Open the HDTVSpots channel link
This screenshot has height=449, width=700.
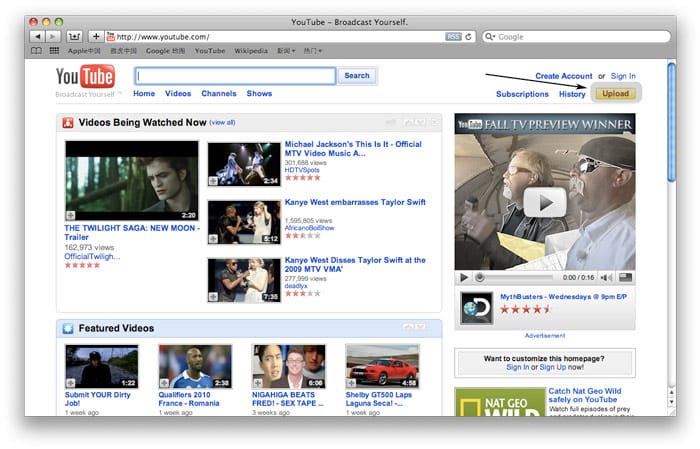pos(302,170)
